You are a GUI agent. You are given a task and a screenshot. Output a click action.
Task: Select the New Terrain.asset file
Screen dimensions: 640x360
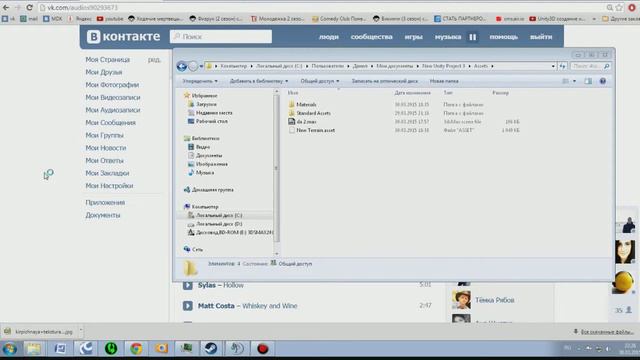315,130
